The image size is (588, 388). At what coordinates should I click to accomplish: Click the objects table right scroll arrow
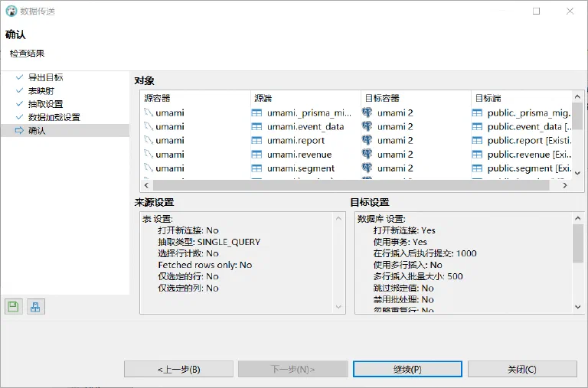point(565,185)
